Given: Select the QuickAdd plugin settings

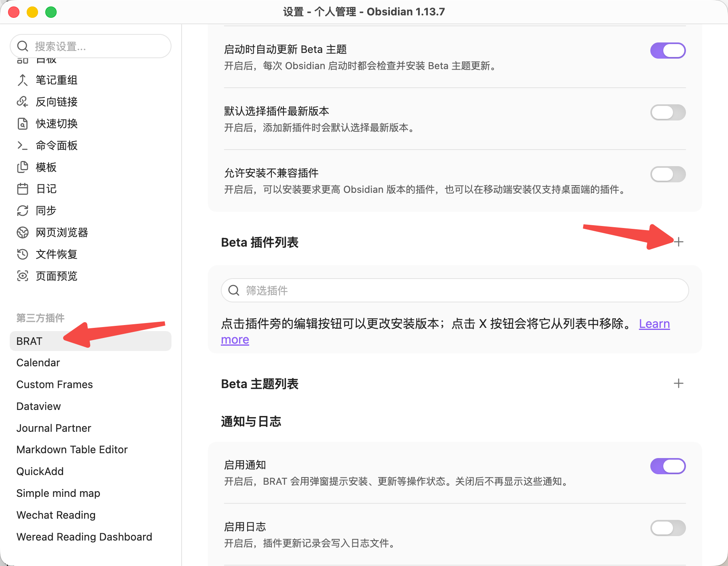Looking at the screenshot, I should click(x=91, y=471).
